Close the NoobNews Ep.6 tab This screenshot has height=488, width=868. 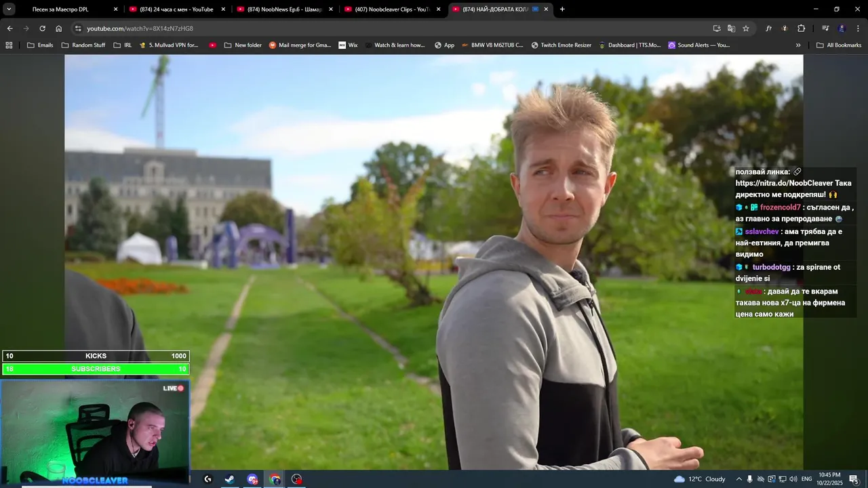click(x=331, y=9)
